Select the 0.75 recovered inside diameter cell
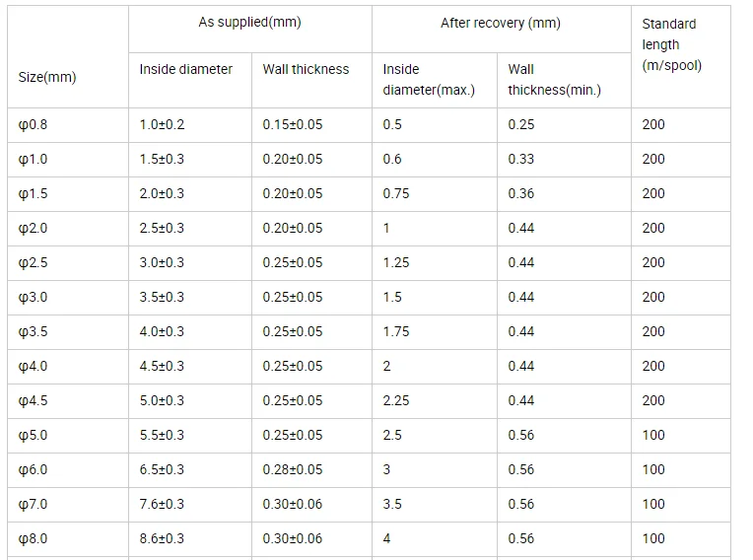Screen dimensions: 753x560 395,194
